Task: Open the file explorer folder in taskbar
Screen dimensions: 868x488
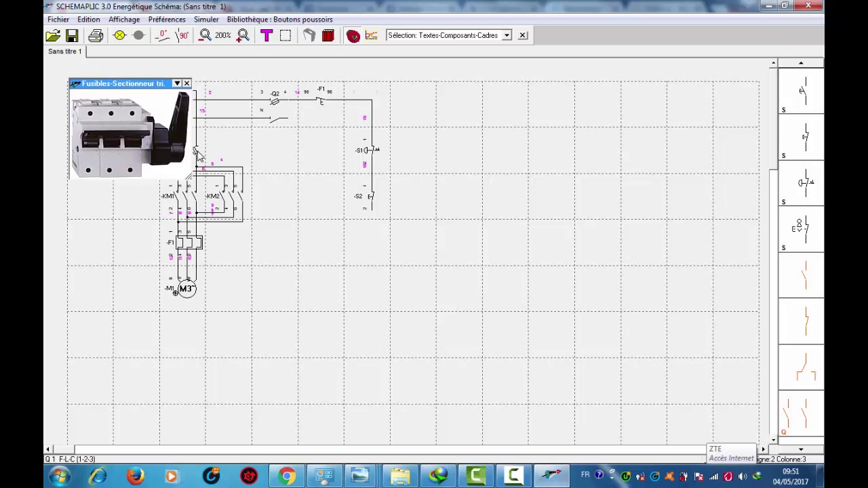Action: [x=400, y=476]
